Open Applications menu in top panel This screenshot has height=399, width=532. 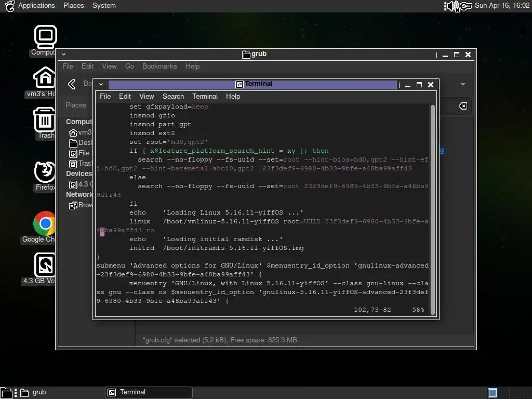(36, 5)
